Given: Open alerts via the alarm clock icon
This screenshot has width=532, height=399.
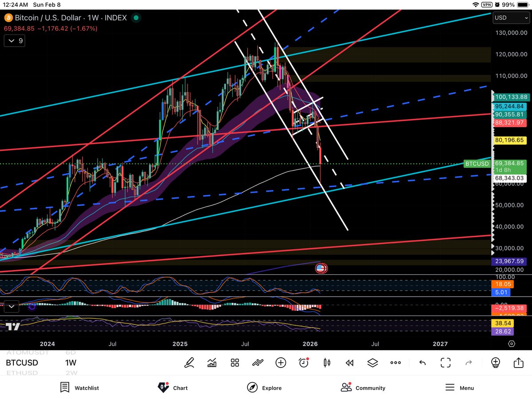Looking at the screenshot, I should click(304, 363).
